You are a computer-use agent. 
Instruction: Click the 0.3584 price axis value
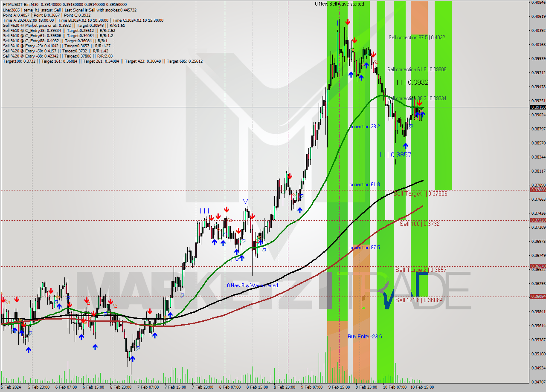[x=538, y=311]
